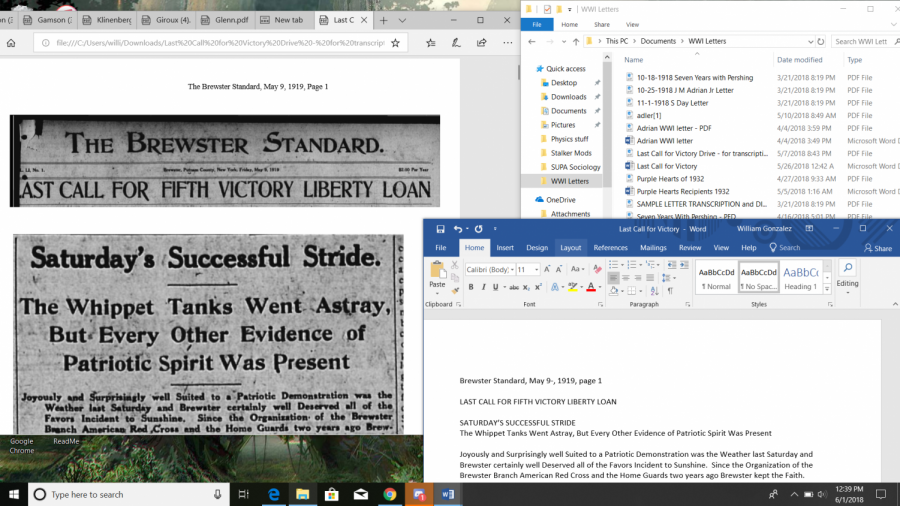Go up one folder in File Explorer

pyautogui.click(x=576, y=41)
